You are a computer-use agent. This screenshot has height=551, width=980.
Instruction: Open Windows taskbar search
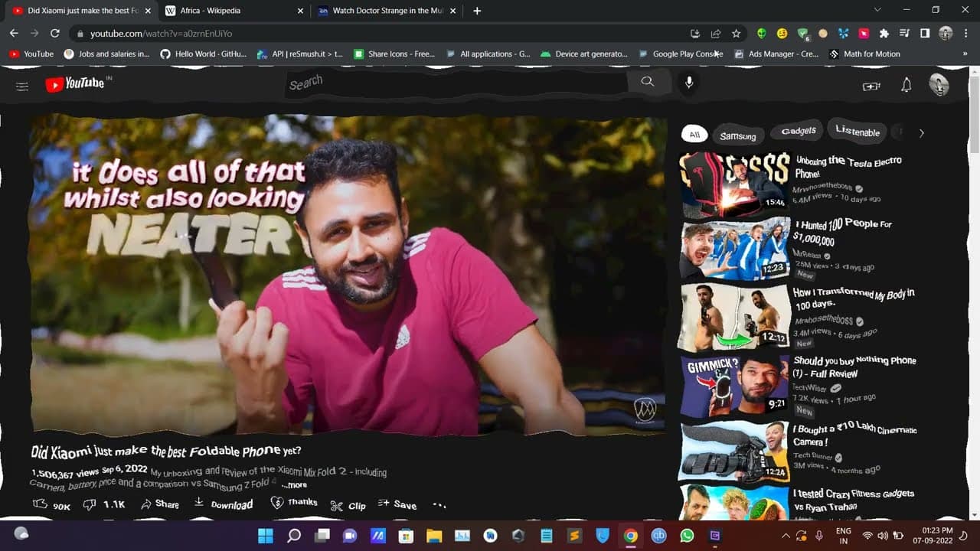tap(294, 536)
